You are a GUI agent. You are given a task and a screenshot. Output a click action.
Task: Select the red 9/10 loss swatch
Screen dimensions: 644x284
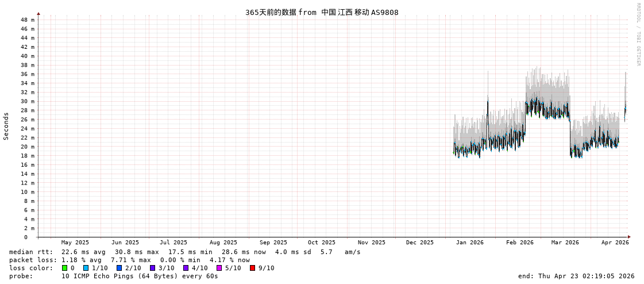[253, 268]
